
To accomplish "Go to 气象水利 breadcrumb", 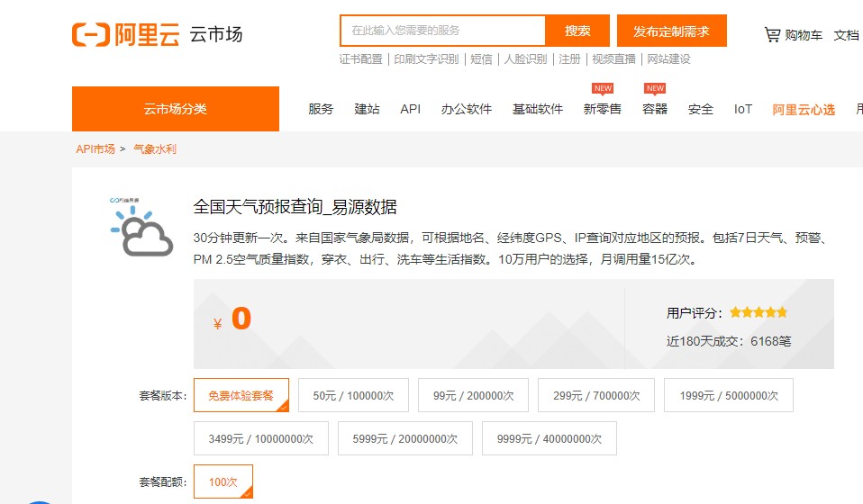I will point(155,148).
